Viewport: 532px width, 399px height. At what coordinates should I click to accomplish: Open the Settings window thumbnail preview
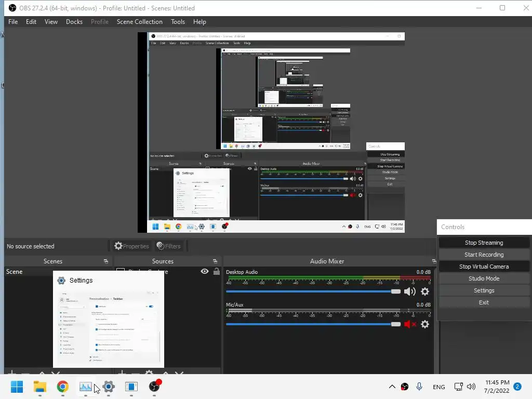pos(109,320)
